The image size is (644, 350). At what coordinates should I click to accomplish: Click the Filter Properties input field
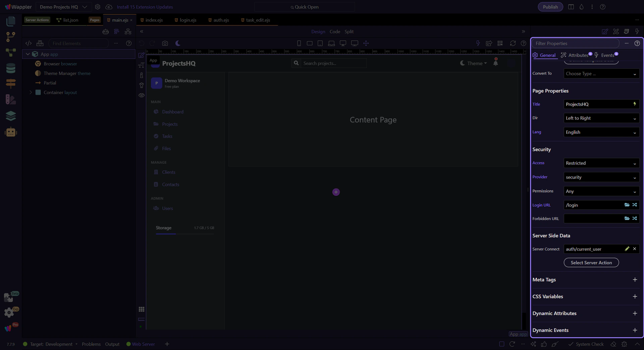[x=575, y=43]
